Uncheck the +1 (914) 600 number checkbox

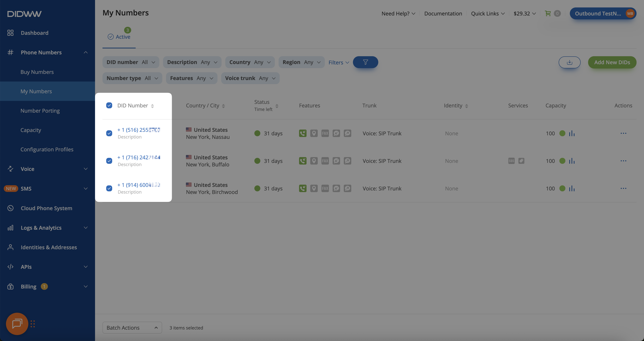pos(109,189)
